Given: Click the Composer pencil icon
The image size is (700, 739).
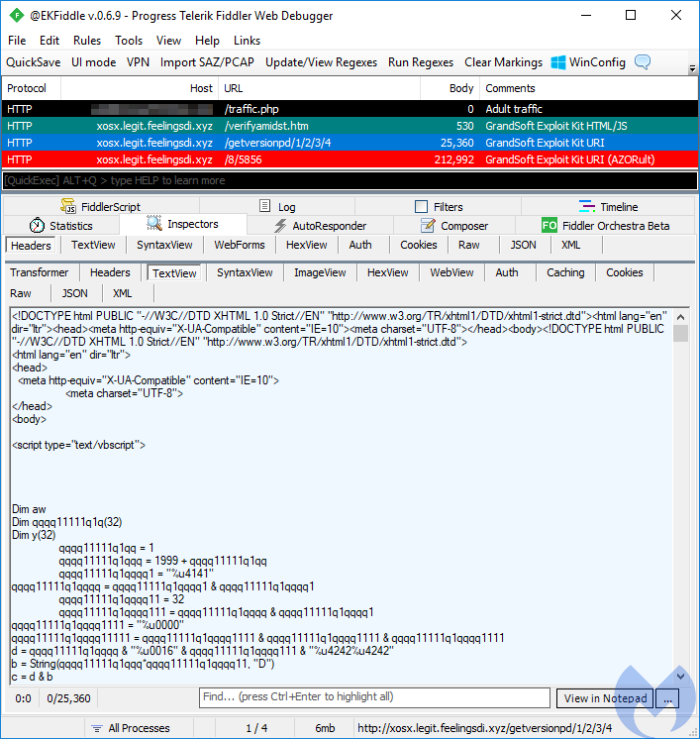Looking at the screenshot, I should [428, 226].
